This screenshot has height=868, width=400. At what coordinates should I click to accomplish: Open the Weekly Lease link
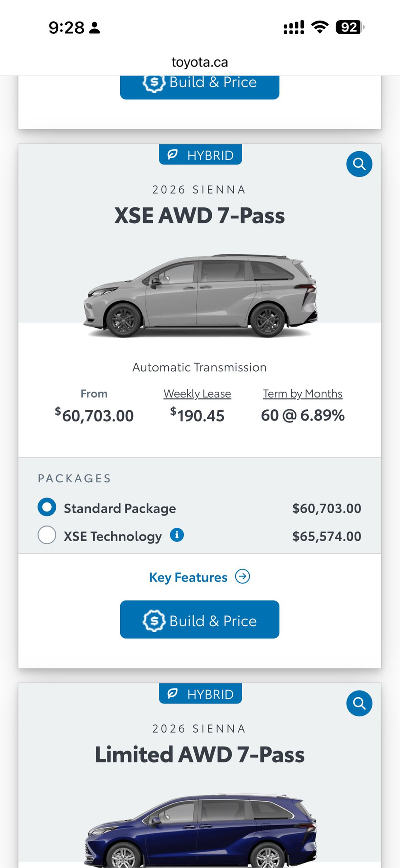(x=197, y=394)
